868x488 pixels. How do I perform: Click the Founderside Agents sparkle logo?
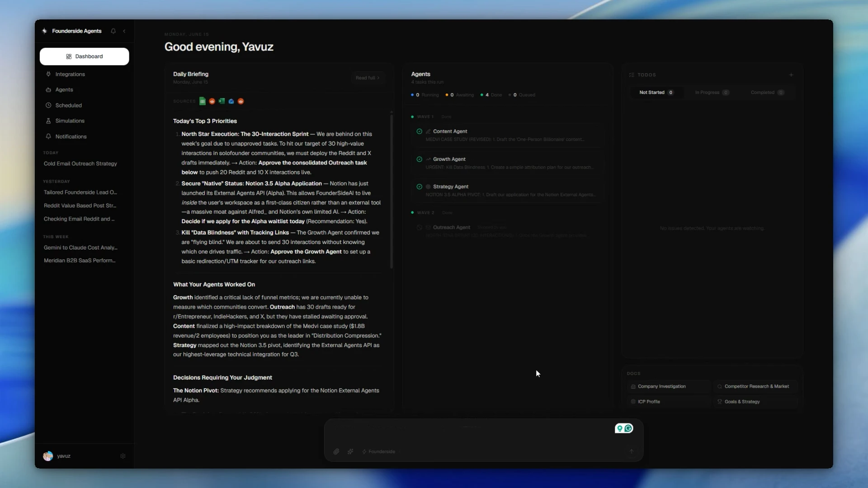[44, 31]
